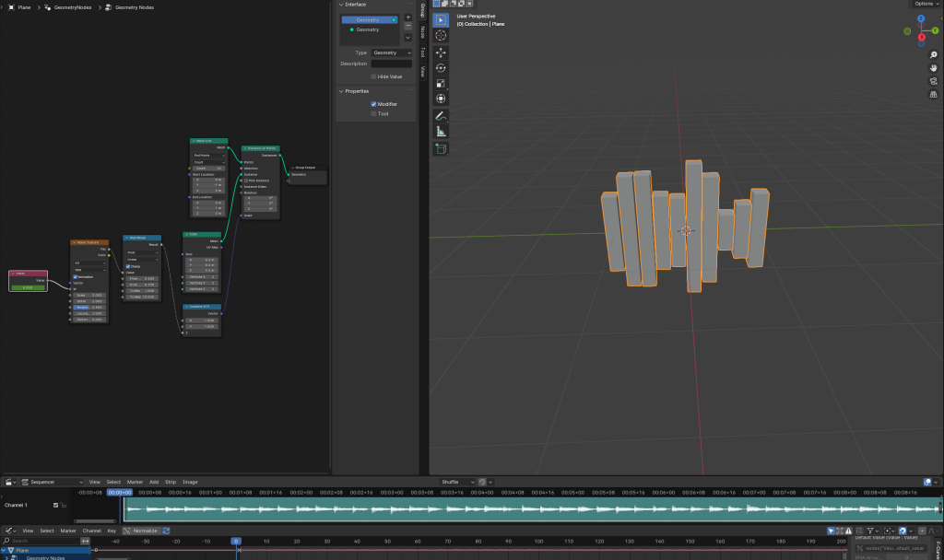The height and width of the screenshot is (560, 944).
Task: Open the viewport Options dropdown
Action: click(925, 4)
